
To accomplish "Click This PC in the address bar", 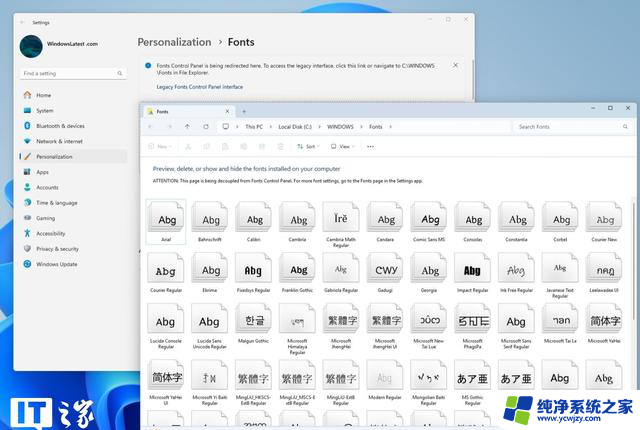I will point(254,127).
